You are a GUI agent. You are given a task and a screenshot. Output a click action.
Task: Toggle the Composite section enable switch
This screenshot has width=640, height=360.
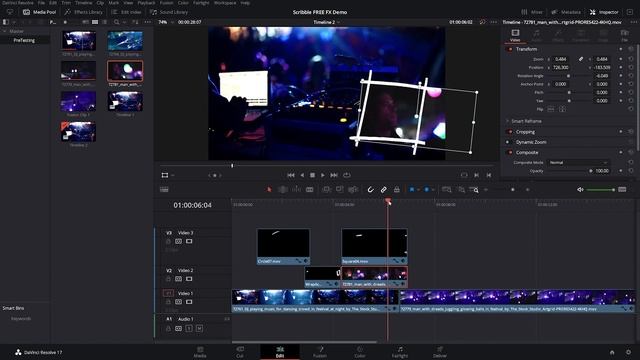click(510, 153)
